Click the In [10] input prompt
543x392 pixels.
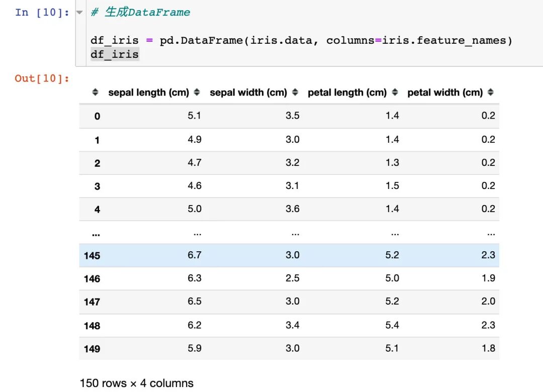pyautogui.click(x=42, y=13)
